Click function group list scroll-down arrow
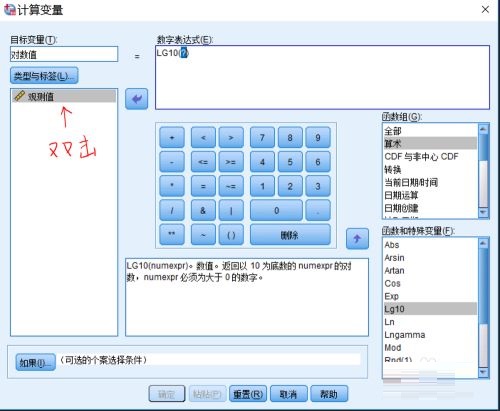This screenshot has height=411, width=500. coord(483,212)
